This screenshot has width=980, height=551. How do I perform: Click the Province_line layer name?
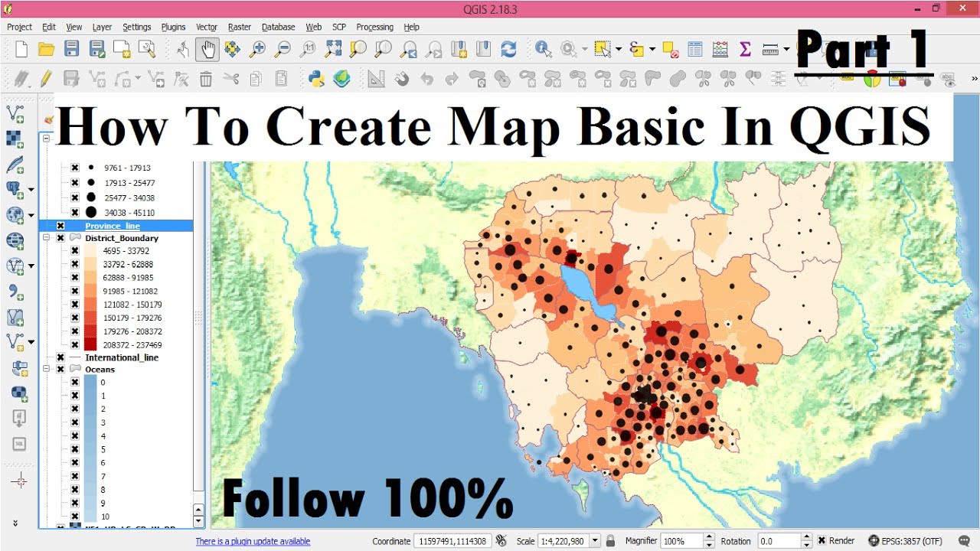click(113, 226)
